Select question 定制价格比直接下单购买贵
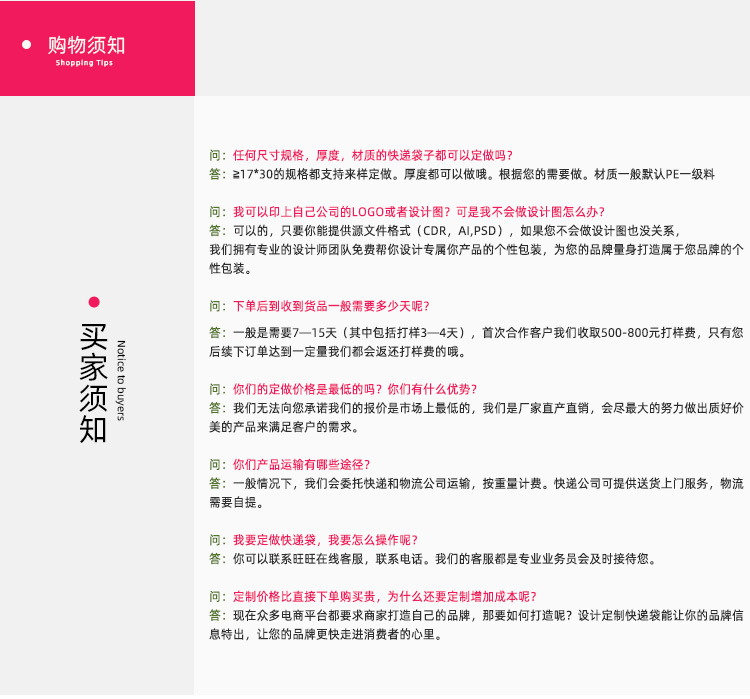Screen dimensions: 750x699 [x=373, y=597]
